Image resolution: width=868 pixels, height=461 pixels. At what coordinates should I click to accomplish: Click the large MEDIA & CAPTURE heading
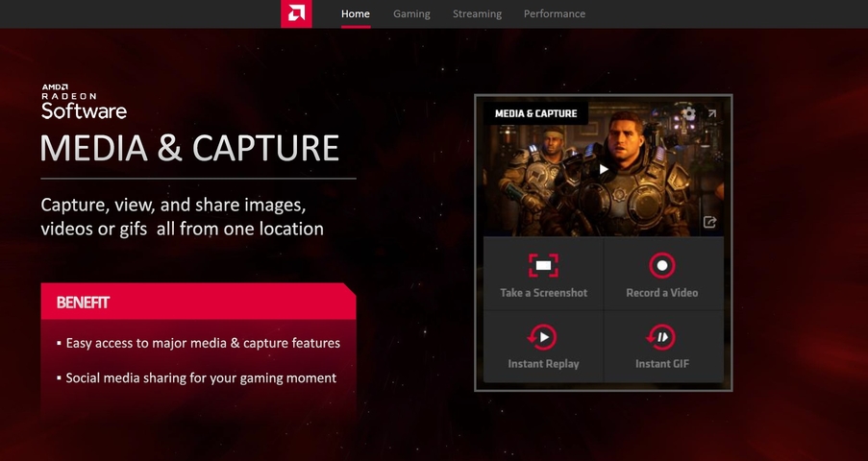tap(189, 148)
